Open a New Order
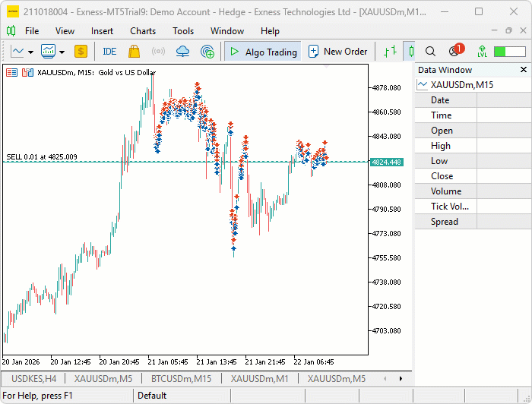Screen dimensions: 532x404 pyautogui.click(x=338, y=52)
